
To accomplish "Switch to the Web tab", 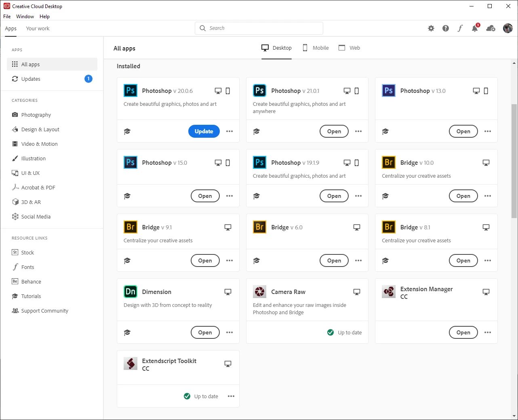I will tap(349, 48).
